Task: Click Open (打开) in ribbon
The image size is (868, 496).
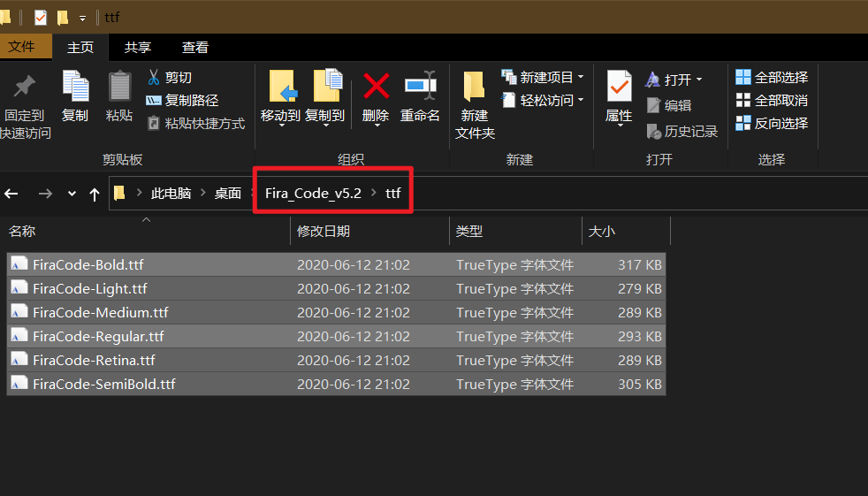Action: pyautogui.click(x=668, y=80)
